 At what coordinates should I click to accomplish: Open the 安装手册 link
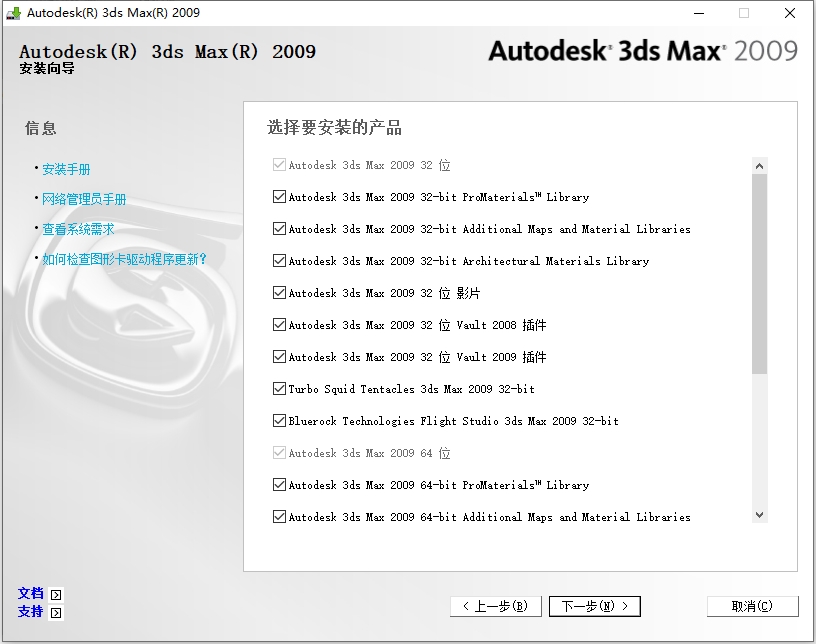tap(66, 169)
